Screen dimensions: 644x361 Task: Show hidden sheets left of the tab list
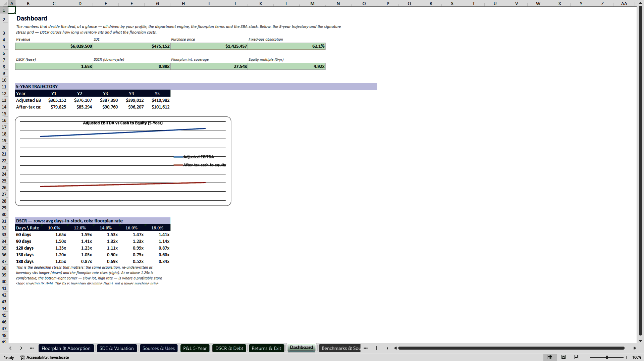pos(32,348)
